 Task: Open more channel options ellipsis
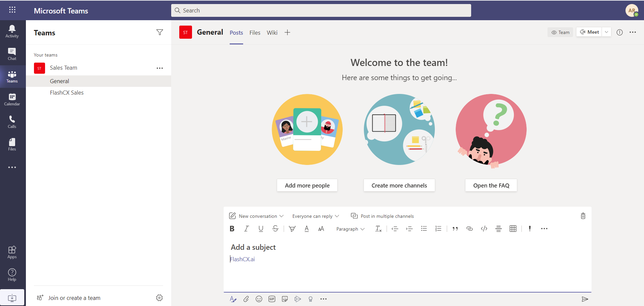[x=633, y=32]
